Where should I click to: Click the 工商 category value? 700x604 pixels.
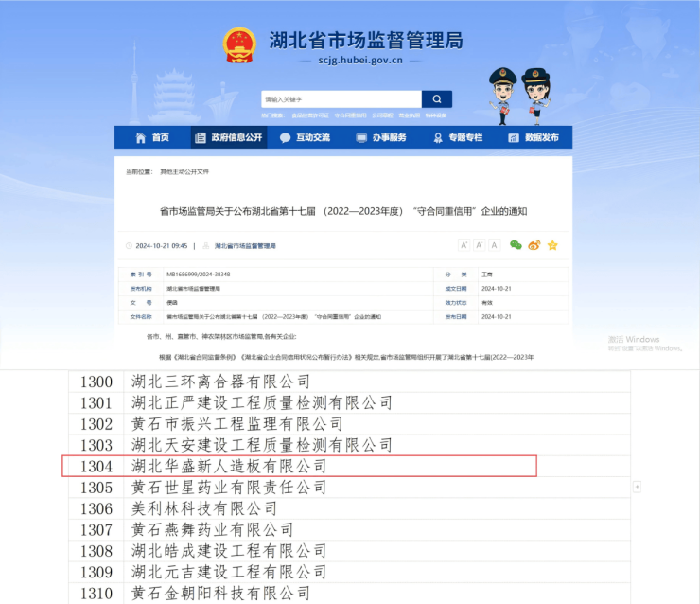pos(486,275)
